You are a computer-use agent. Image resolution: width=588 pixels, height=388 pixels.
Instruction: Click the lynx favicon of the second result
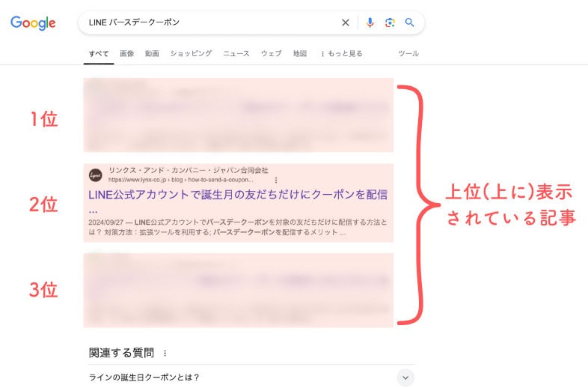tap(96, 175)
